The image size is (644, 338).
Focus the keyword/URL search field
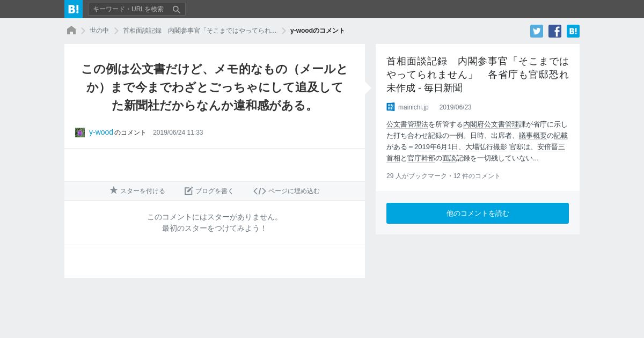pyautogui.click(x=130, y=9)
